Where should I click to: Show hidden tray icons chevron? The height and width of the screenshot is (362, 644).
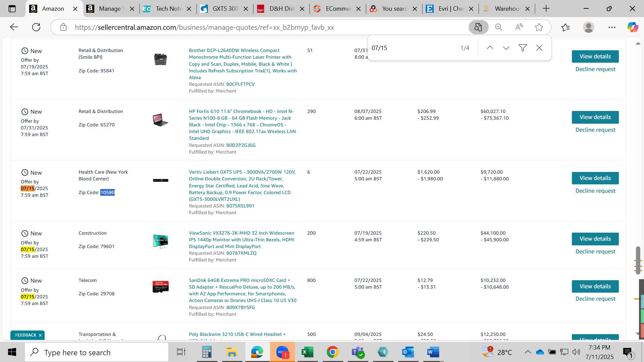[x=528, y=352]
